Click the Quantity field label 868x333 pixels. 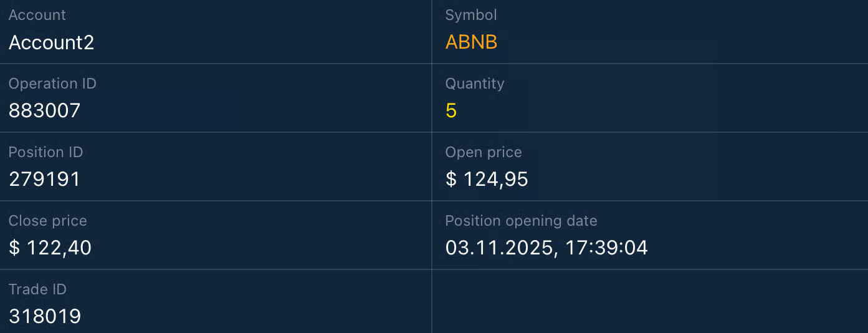pyautogui.click(x=475, y=84)
